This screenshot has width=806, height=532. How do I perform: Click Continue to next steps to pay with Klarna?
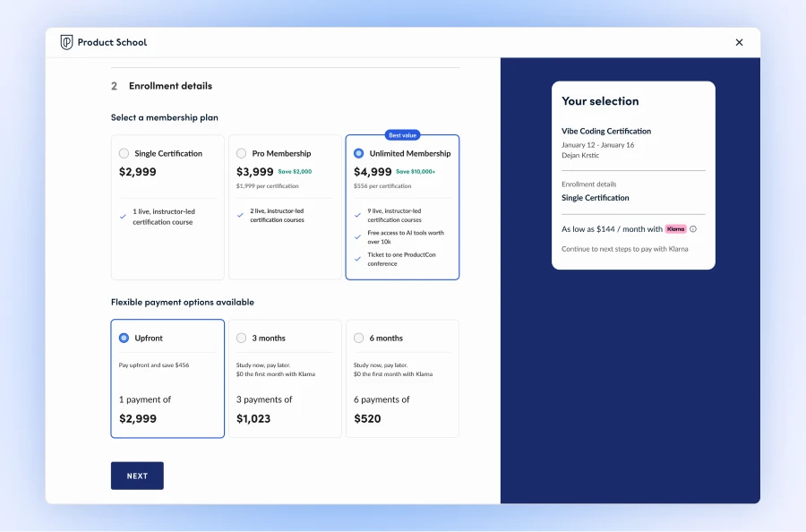click(624, 249)
